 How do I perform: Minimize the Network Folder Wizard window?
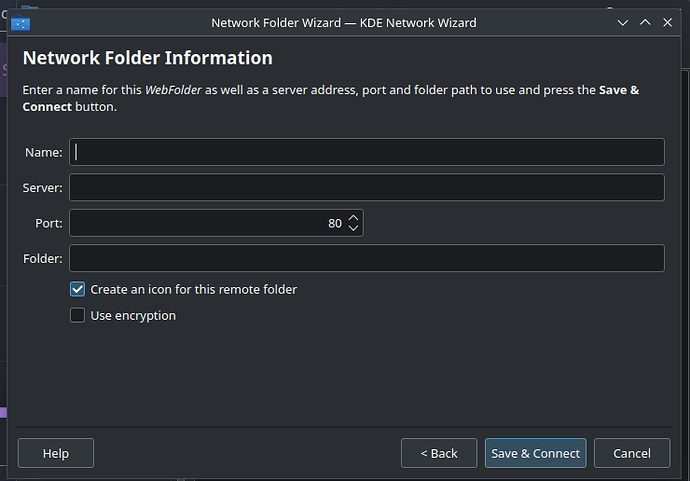(622, 22)
